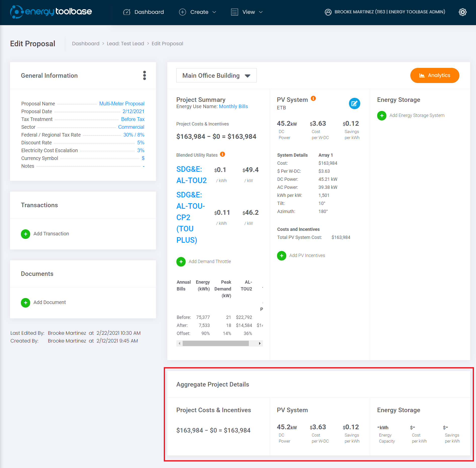Click Last Edited 2/22/2021 10:30 AM timestamp
Screen dimensions: 476x468
click(118, 333)
